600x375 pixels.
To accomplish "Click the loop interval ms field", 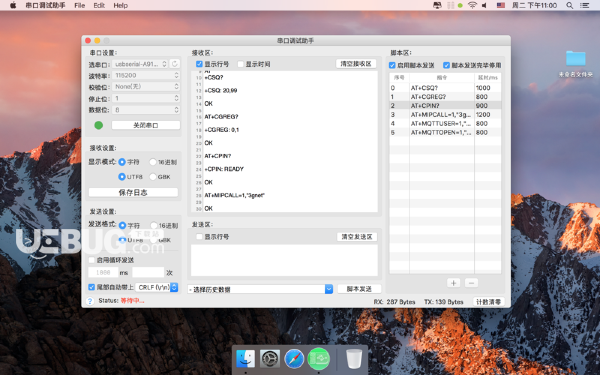I will click(103, 272).
